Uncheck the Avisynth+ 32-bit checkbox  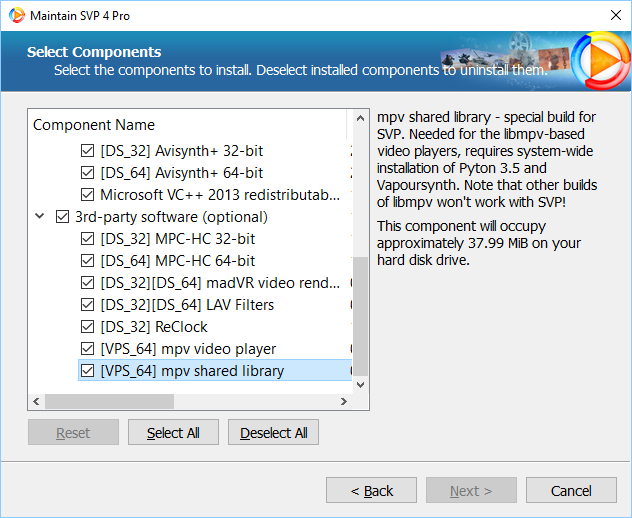tap(87, 152)
